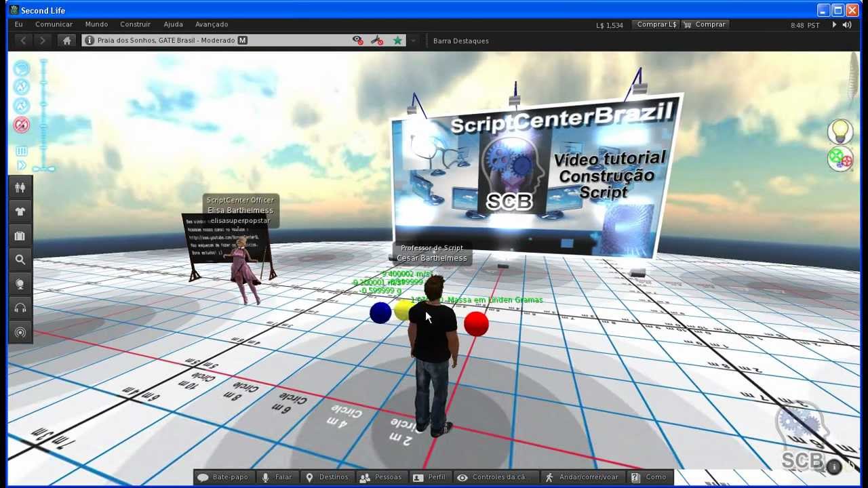
Task: Open the appearance shirt sidebar button
Action: (x=20, y=211)
